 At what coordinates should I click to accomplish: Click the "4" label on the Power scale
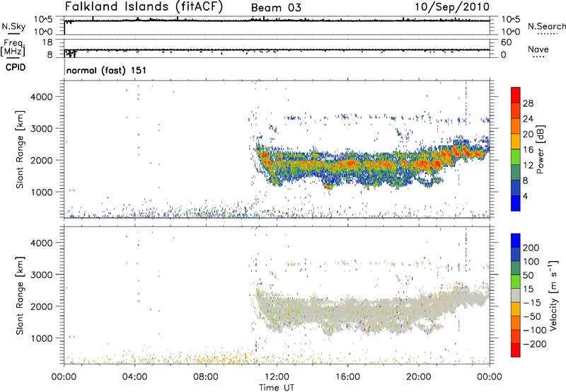click(x=526, y=197)
